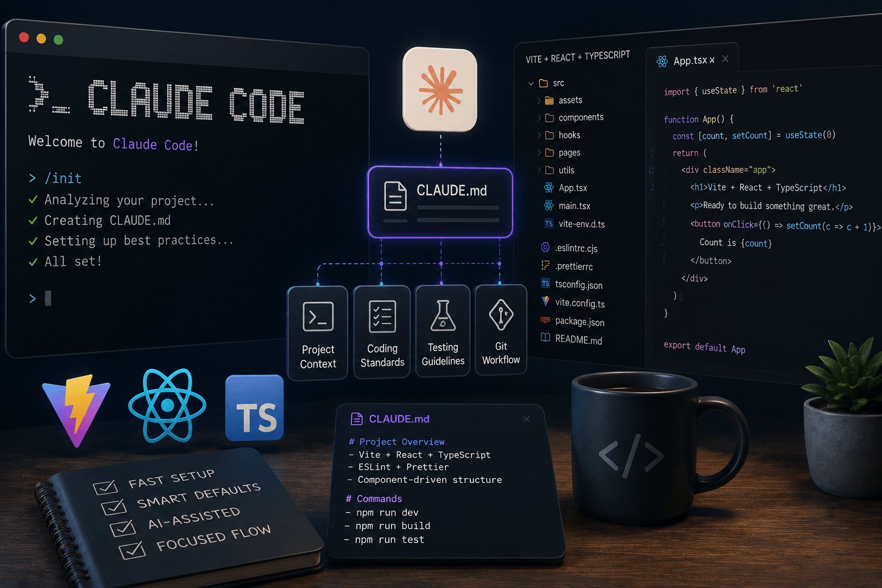Select the Project Context terminal icon
This screenshot has width=882, height=588.
point(318,317)
